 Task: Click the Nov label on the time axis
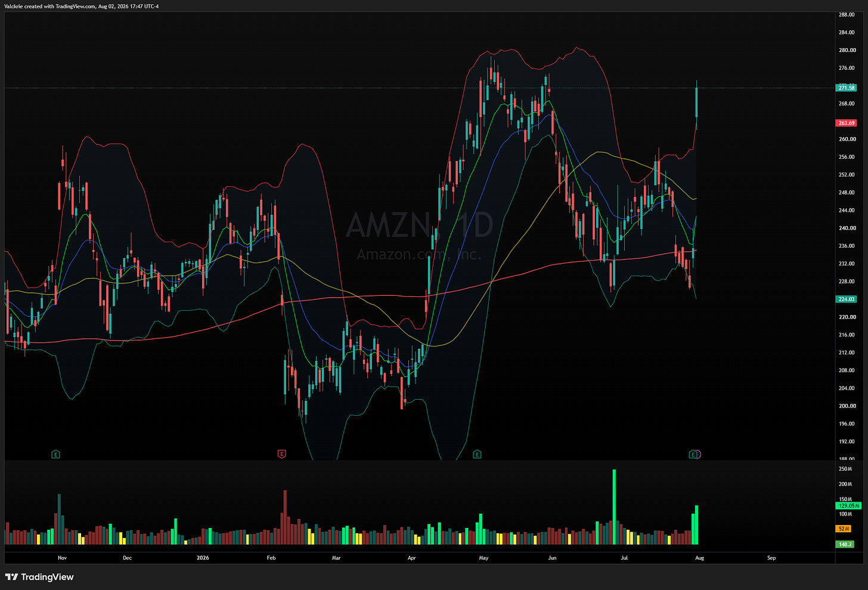62,558
